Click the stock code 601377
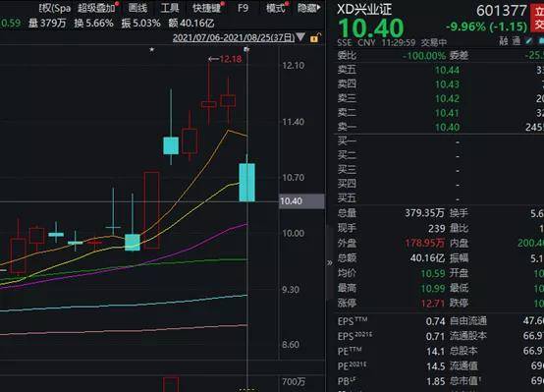 [502, 11]
